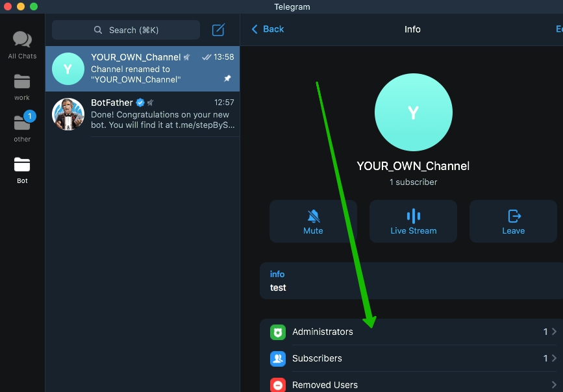The height and width of the screenshot is (392, 563).
Task: Click the large channel profile photo
Action: [413, 112]
